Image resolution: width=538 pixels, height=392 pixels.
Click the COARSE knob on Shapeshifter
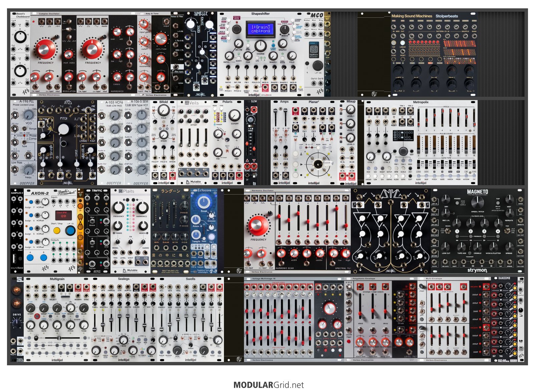tap(260, 46)
